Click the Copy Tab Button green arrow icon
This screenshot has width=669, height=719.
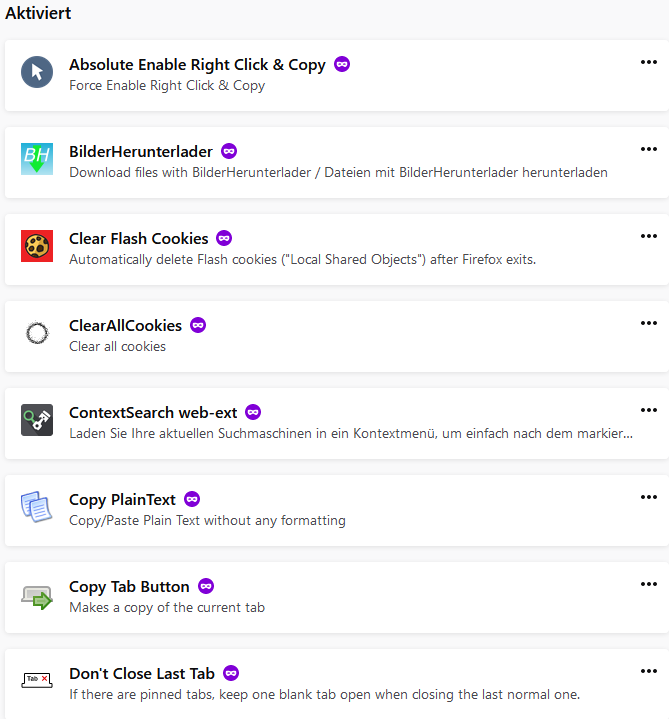(x=37, y=596)
